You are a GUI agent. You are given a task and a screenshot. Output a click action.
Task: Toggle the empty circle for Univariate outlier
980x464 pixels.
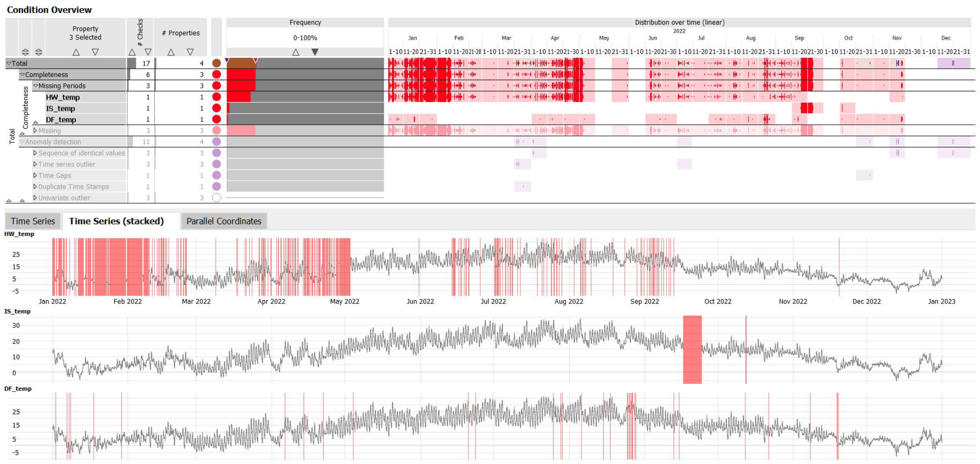pyautogui.click(x=217, y=198)
